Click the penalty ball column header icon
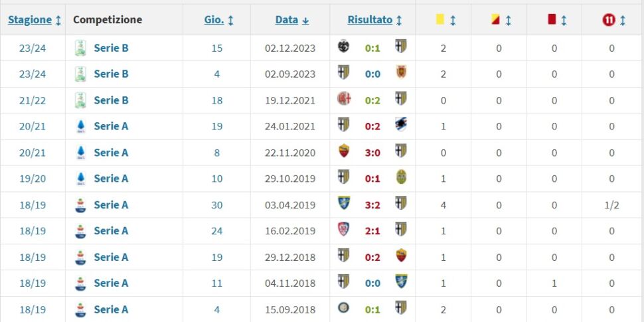The width and height of the screenshot is (644, 322). (609, 20)
